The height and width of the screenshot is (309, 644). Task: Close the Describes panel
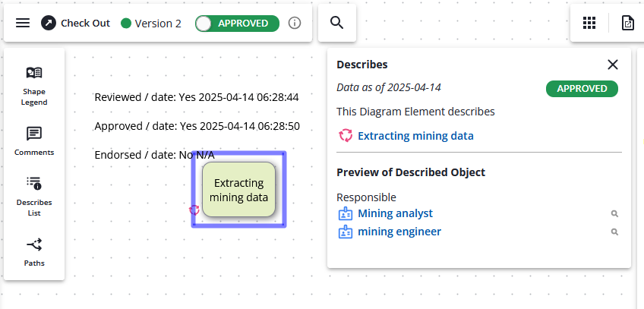pos(613,65)
